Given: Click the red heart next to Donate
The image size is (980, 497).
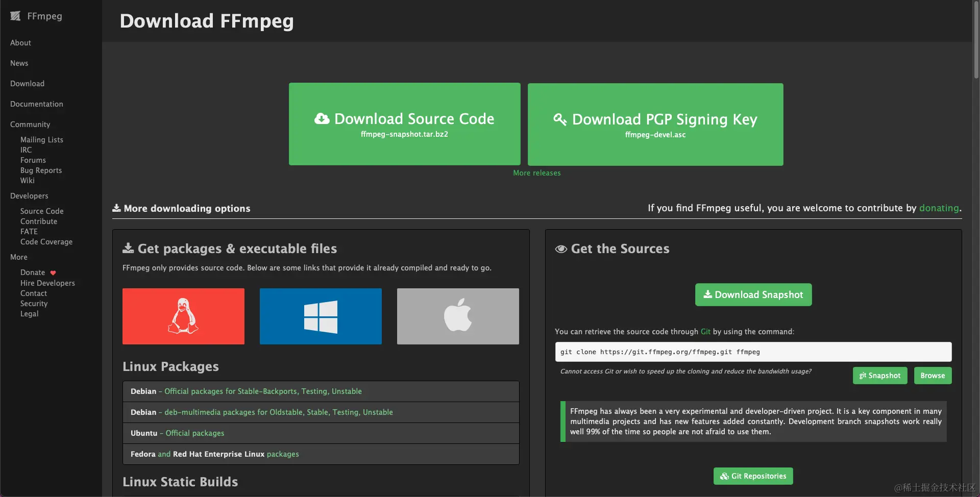Looking at the screenshot, I should [x=53, y=272].
